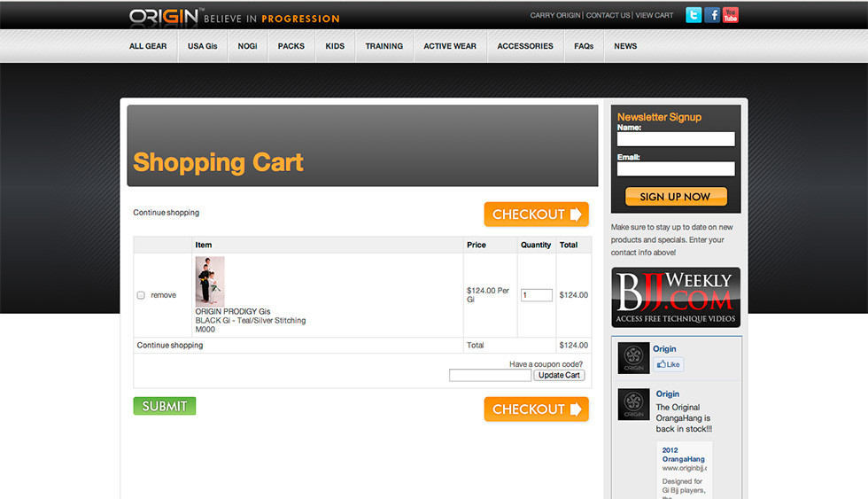868x499 pixels.
Task: Click Origin avatar beside Like button
Action: (x=633, y=358)
